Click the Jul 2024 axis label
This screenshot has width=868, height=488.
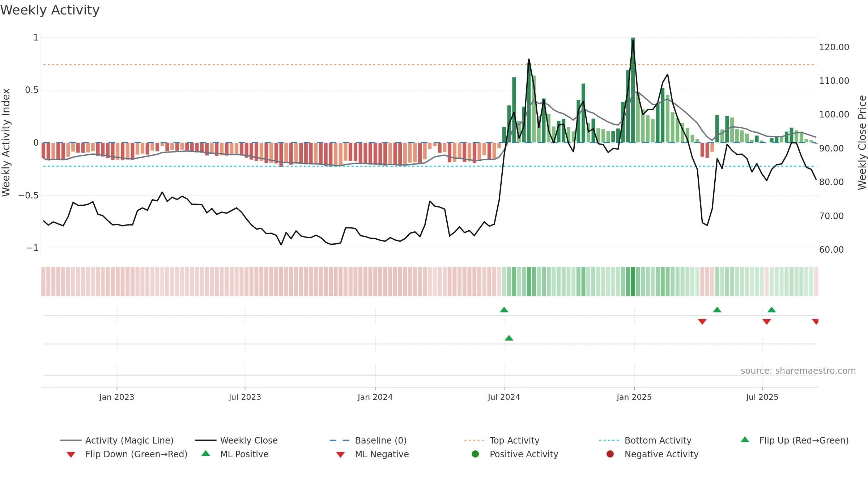504,397
